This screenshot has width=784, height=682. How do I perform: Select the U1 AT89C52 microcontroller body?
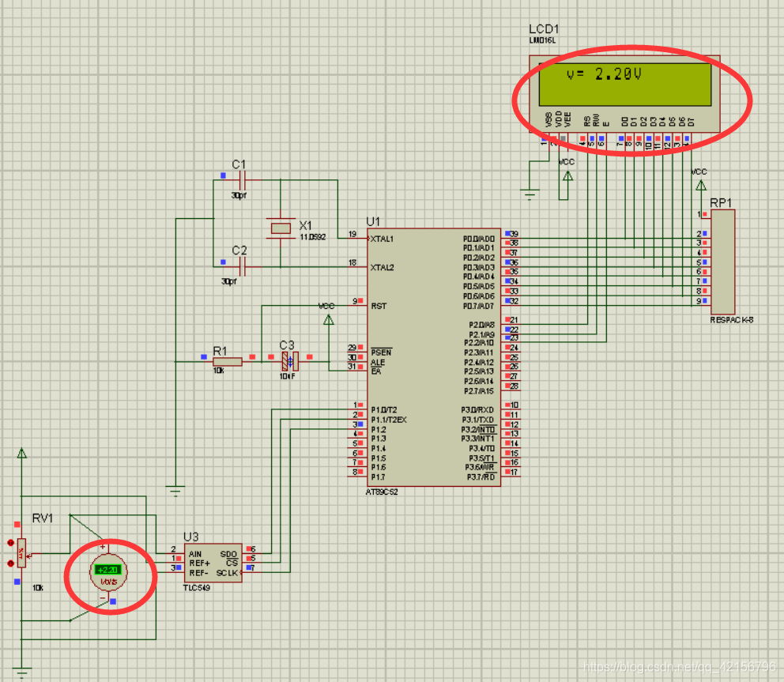[x=434, y=357]
